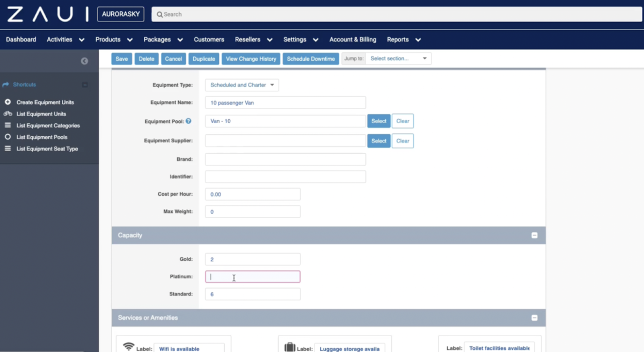Open the Settings menu
The image size is (644, 352).
pos(301,40)
